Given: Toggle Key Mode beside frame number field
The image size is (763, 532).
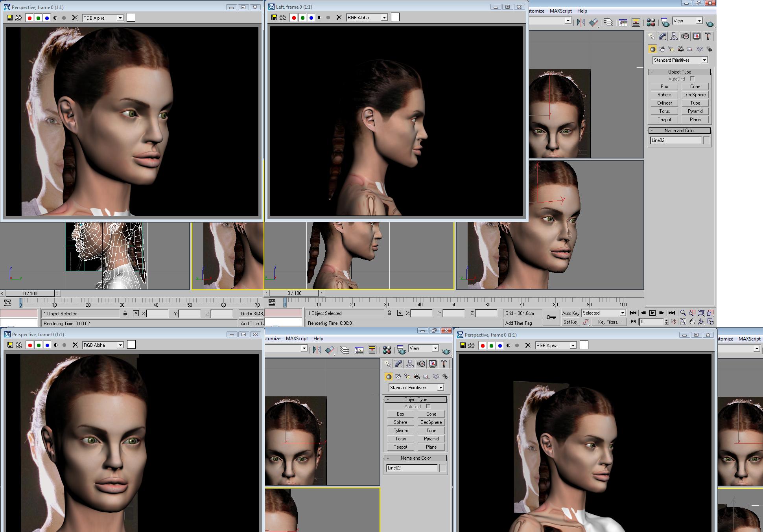Looking at the screenshot, I should (633, 322).
